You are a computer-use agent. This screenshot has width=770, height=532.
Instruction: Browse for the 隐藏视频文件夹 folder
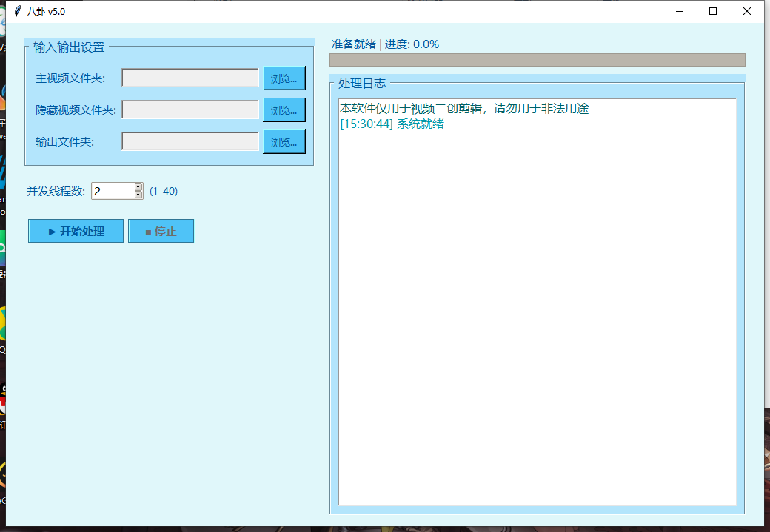coord(284,110)
